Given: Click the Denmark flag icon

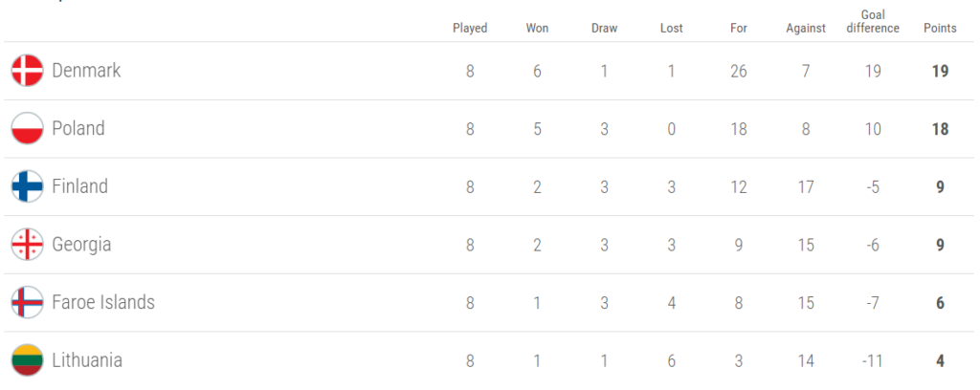Looking at the screenshot, I should [x=27, y=71].
